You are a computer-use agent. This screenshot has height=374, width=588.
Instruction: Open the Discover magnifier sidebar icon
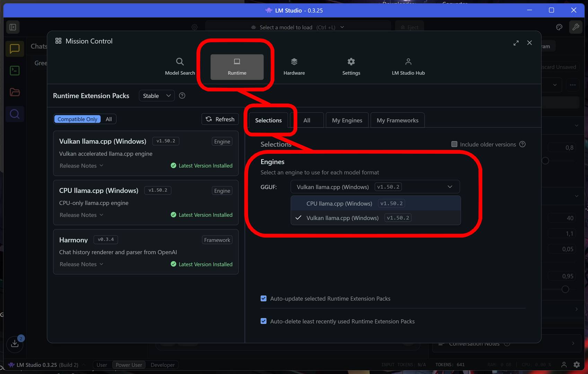tap(15, 114)
